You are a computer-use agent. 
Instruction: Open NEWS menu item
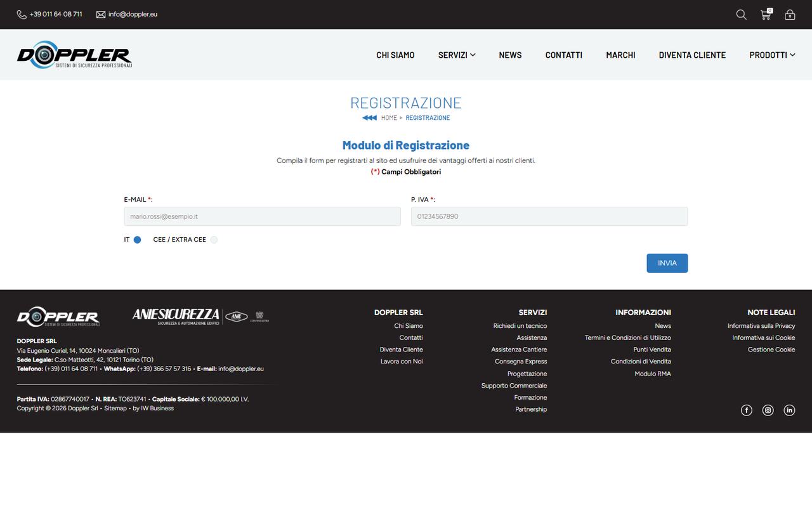click(x=510, y=55)
